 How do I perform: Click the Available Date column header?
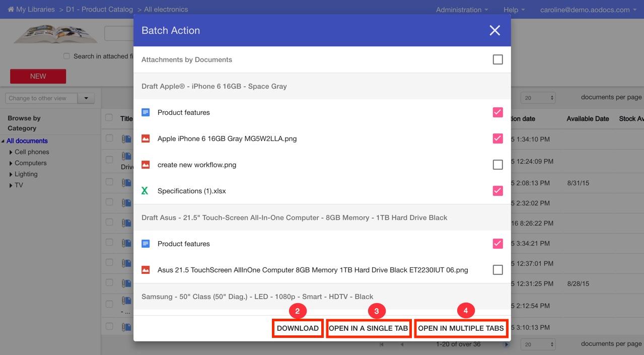(x=588, y=119)
